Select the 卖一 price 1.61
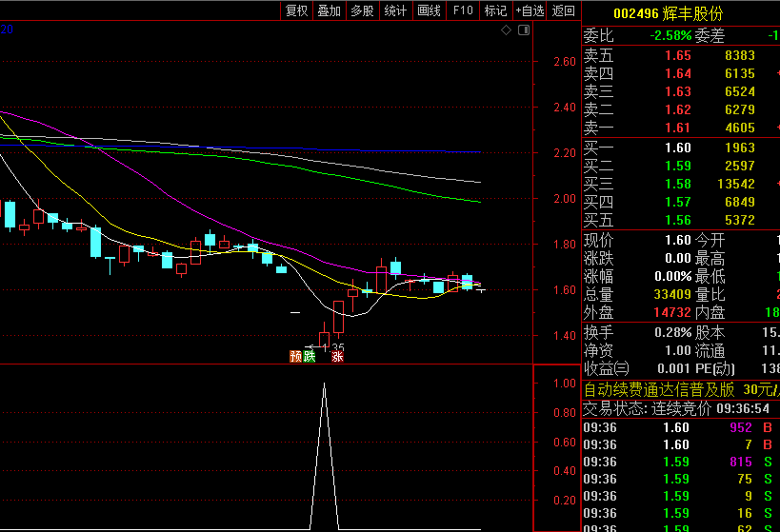Screen dimensions: 780x532 [x=678, y=128]
